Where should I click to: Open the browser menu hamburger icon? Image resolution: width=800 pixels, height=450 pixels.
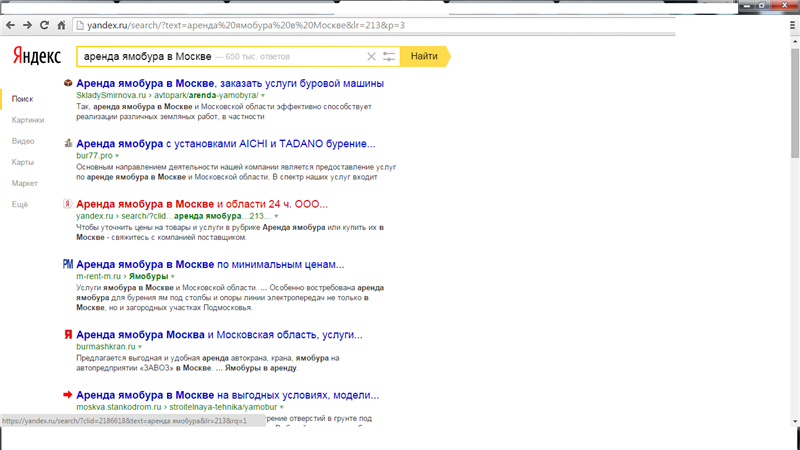point(792,25)
